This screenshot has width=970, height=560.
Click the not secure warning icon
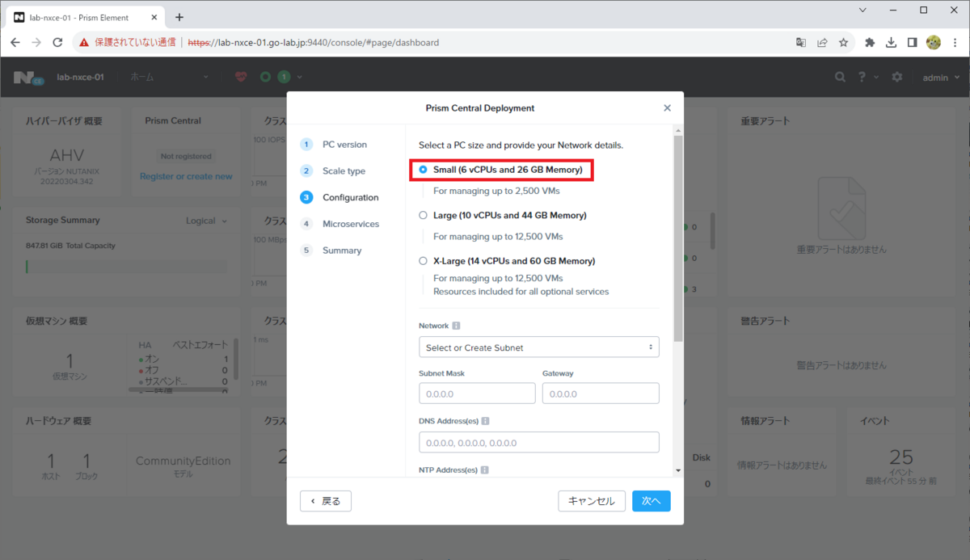click(x=84, y=42)
